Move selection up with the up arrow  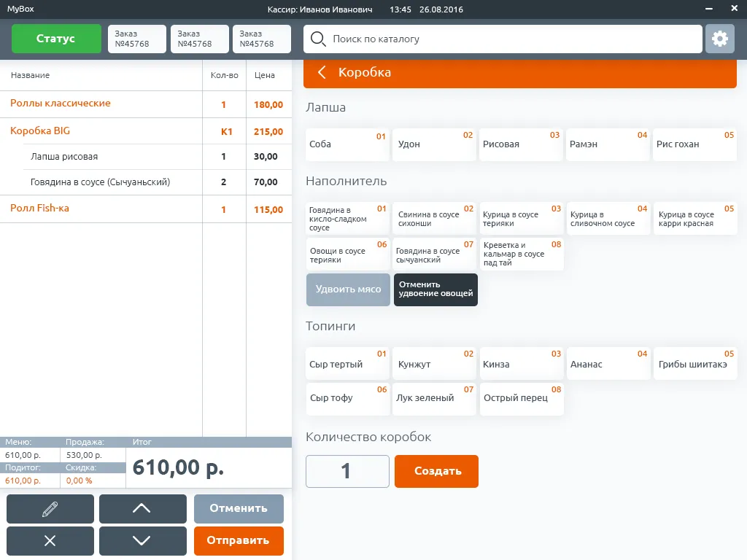pyautogui.click(x=142, y=509)
